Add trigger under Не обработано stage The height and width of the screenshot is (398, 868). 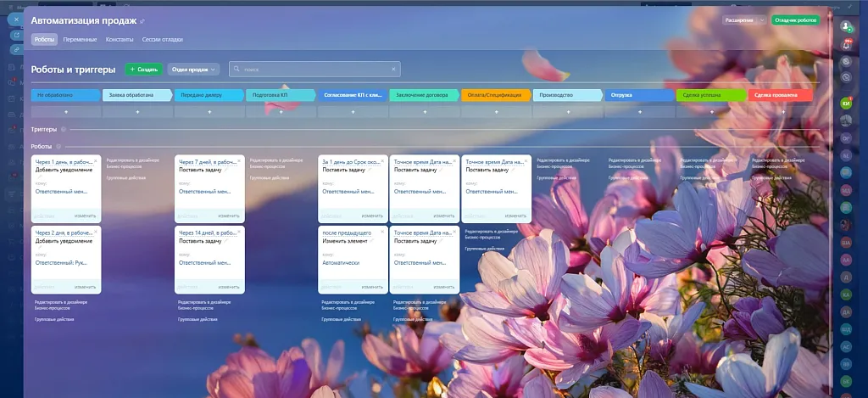click(65, 111)
